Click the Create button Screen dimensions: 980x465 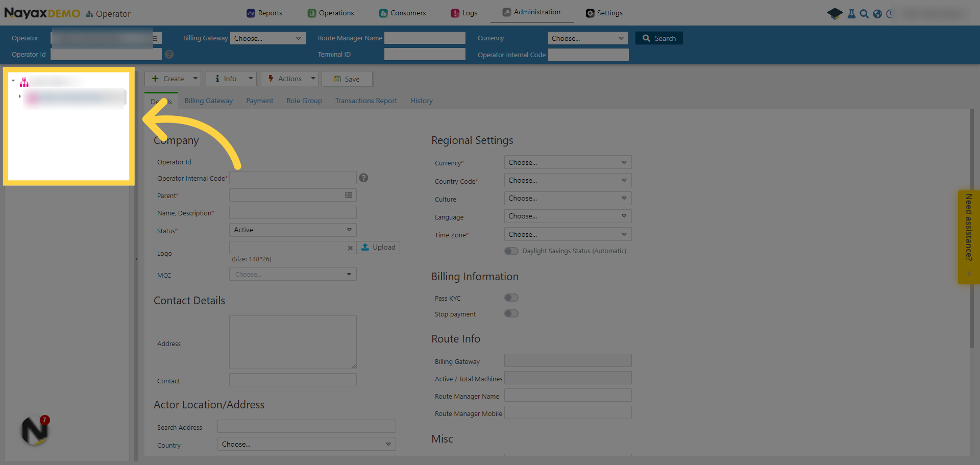[168, 79]
